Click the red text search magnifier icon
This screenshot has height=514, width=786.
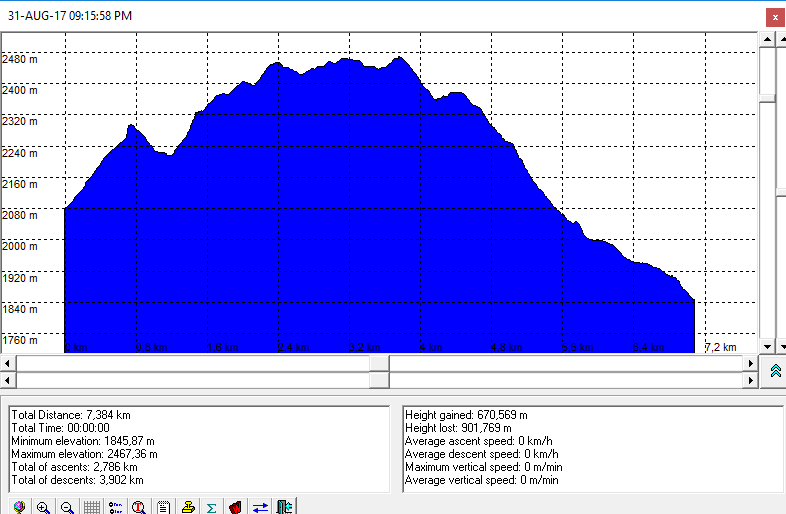coord(139,507)
